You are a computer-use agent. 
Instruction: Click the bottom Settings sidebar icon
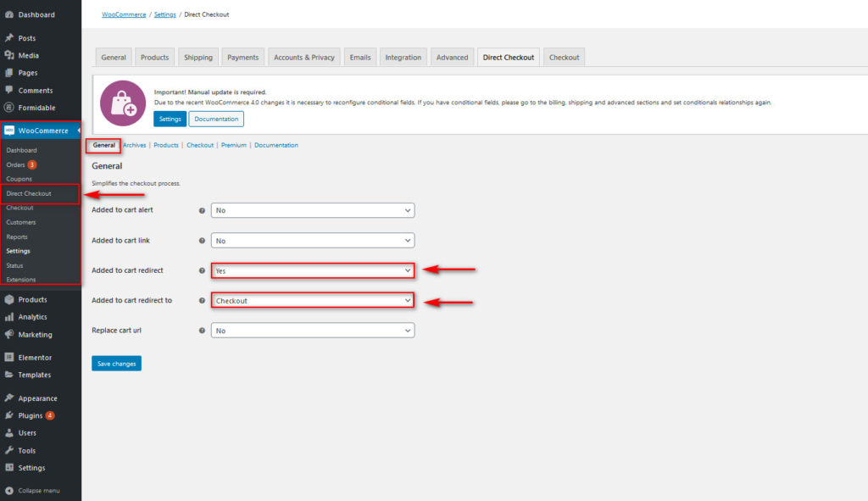click(x=9, y=468)
